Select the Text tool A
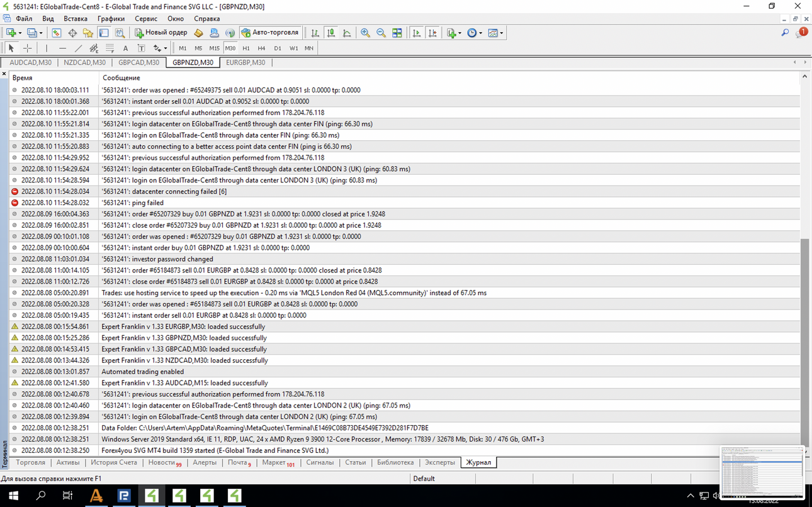 pos(125,48)
